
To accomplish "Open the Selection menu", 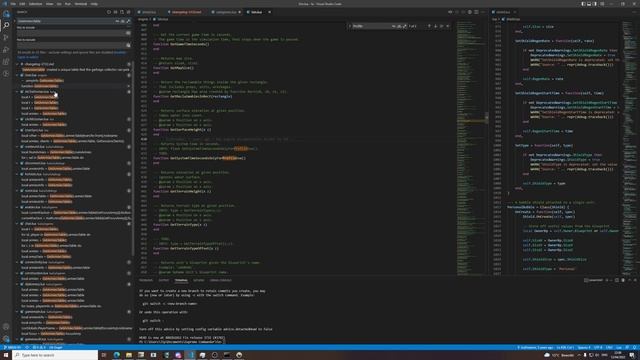I will click(36, 4).
